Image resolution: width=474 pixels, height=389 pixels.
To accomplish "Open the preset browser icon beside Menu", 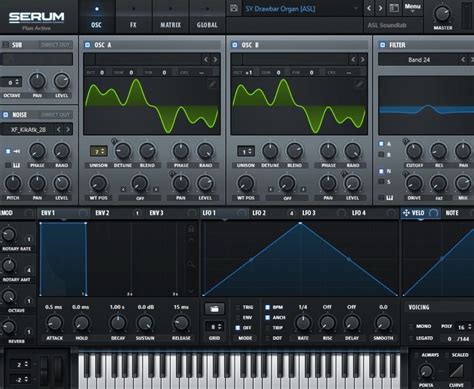I will (x=394, y=8).
